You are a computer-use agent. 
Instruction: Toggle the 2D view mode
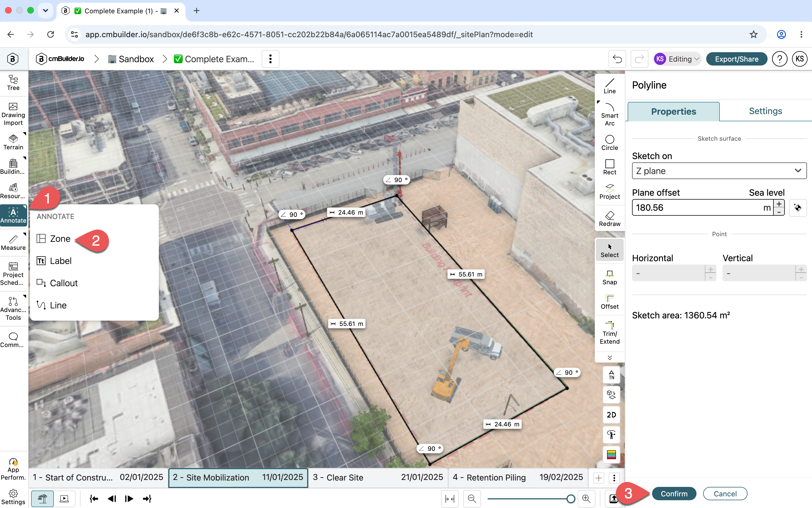[611, 415]
